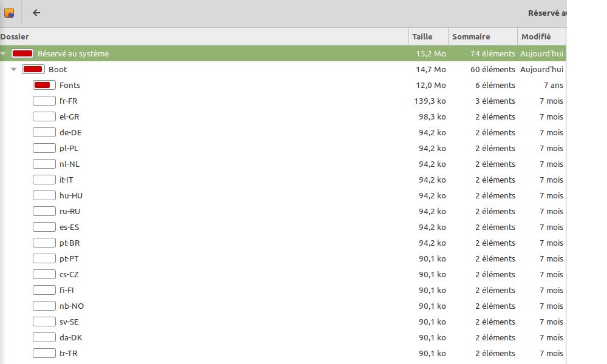
Task: Click the 15,2 Mo size value
Action: pos(431,54)
